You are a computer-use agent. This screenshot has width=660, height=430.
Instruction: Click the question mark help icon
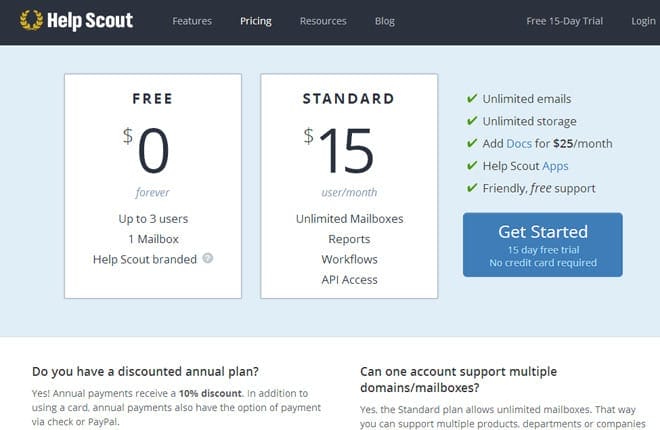click(208, 258)
